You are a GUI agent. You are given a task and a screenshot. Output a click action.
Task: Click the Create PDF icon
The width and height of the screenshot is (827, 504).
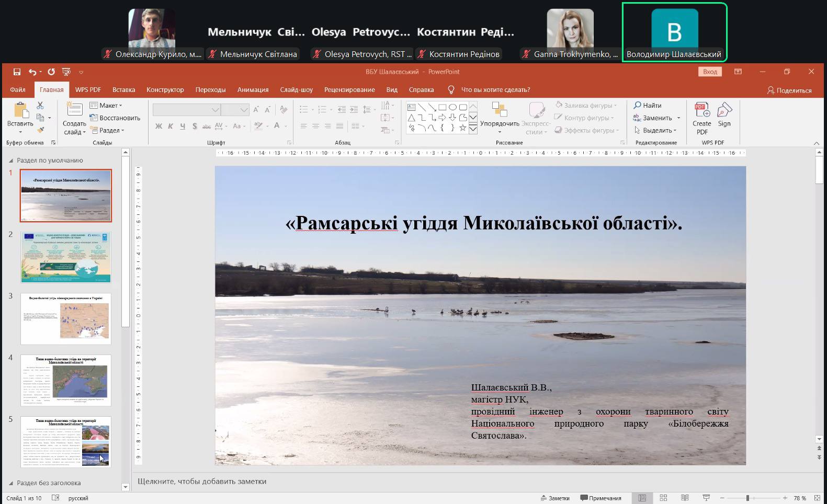click(x=701, y=118)
